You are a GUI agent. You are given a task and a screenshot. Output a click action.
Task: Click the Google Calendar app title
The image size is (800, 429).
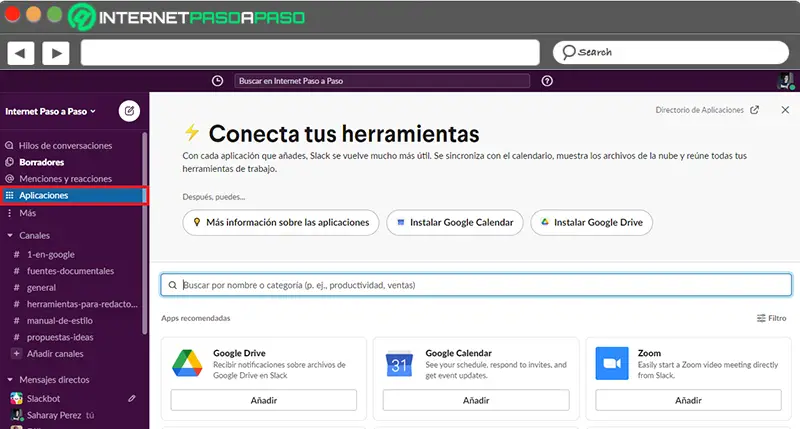coord(459,353)
